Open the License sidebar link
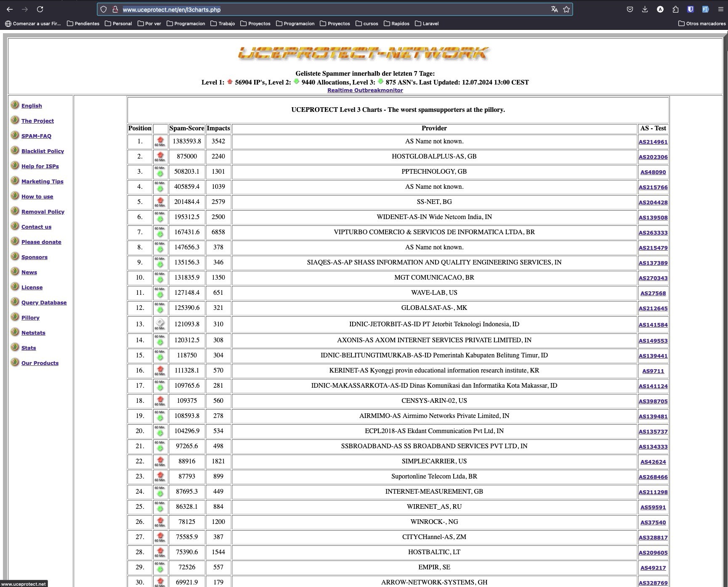This screenshot has height=587, width=728. point(32,287)
